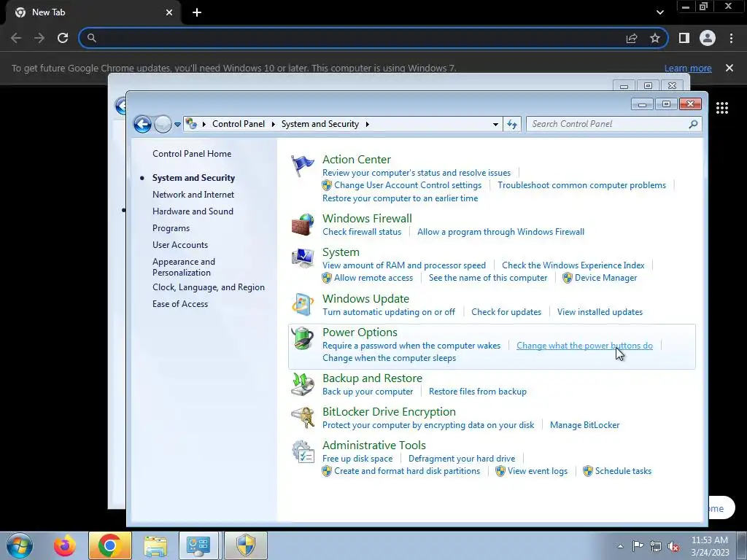This screenshot has height=560, width=747.
Task: Open Schedule tasks link
Action: coord(623,471)
